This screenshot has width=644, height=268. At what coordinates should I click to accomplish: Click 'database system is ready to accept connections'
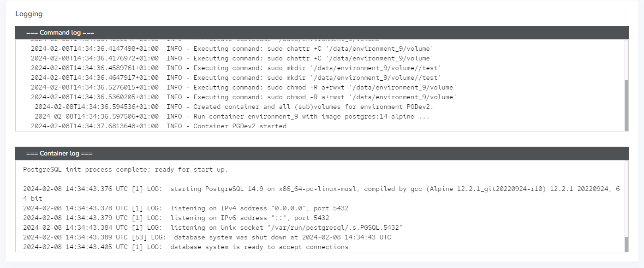(186, 247)
